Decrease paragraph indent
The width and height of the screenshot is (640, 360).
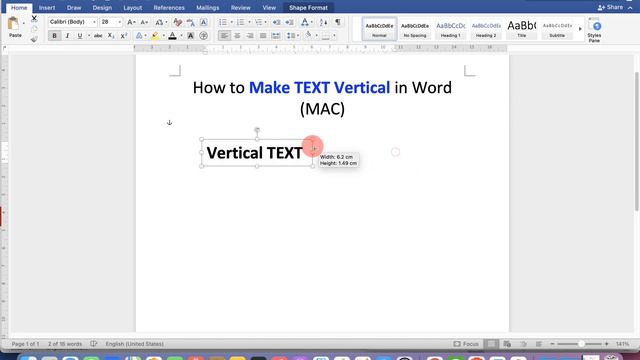pos(276,22)
